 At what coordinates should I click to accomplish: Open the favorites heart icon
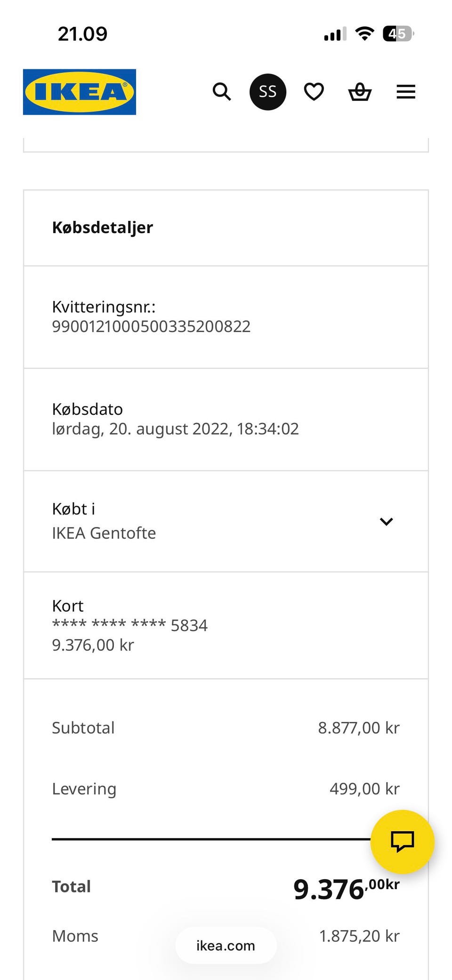314,92
